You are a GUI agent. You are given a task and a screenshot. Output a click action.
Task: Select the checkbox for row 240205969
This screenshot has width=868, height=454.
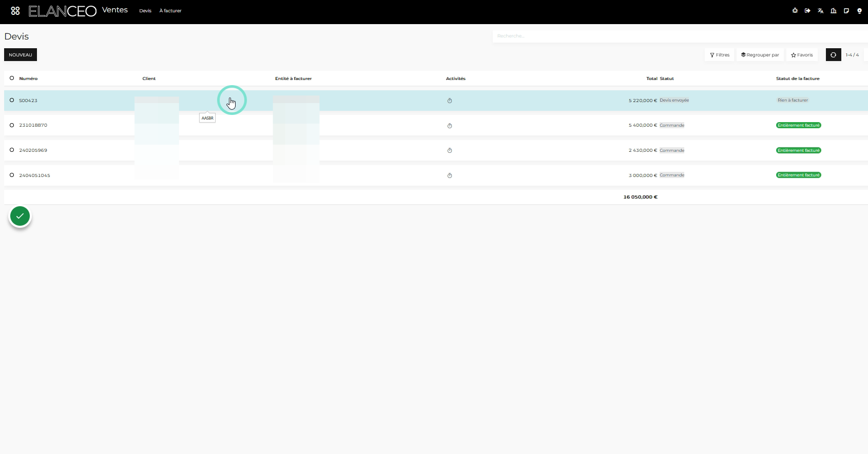pyautogui.click(x=12, y=150)
